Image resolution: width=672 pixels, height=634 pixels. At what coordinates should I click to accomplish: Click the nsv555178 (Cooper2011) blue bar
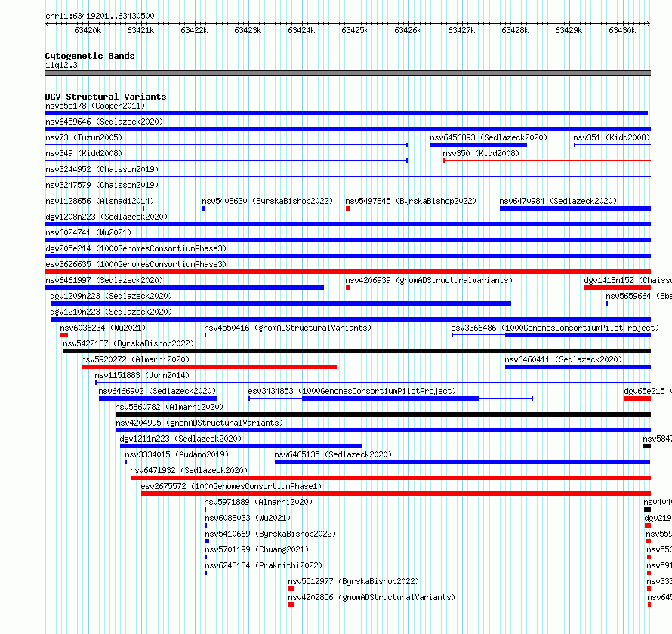[347, 113]
